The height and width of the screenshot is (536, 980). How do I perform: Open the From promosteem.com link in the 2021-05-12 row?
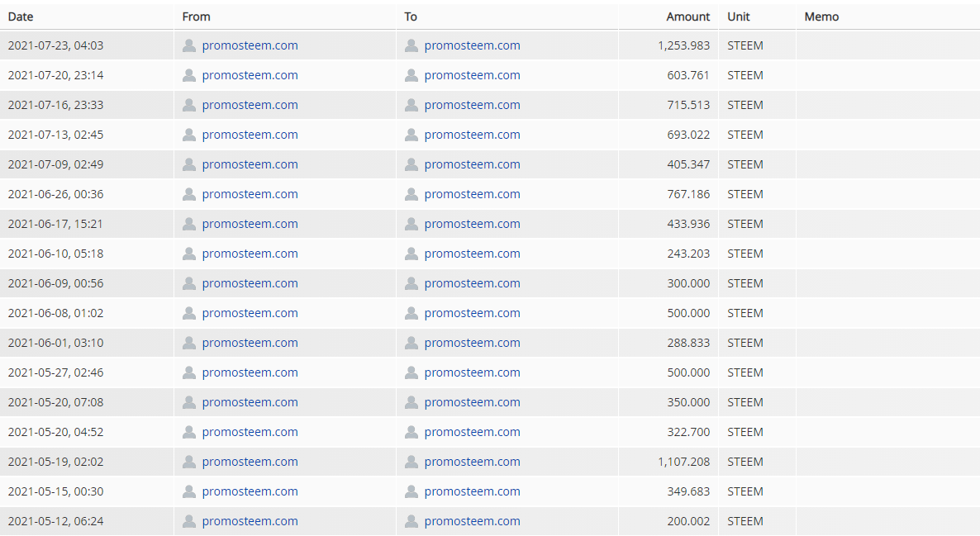(x=250, y=522)
